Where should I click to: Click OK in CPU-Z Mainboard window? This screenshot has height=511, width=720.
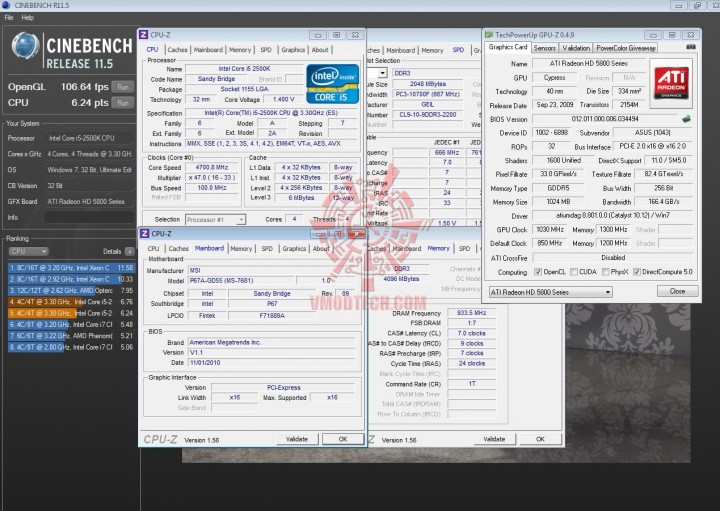(x=343, y=439)
